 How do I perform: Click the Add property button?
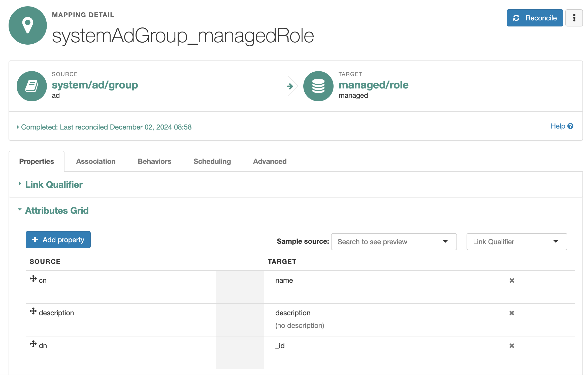58,240
